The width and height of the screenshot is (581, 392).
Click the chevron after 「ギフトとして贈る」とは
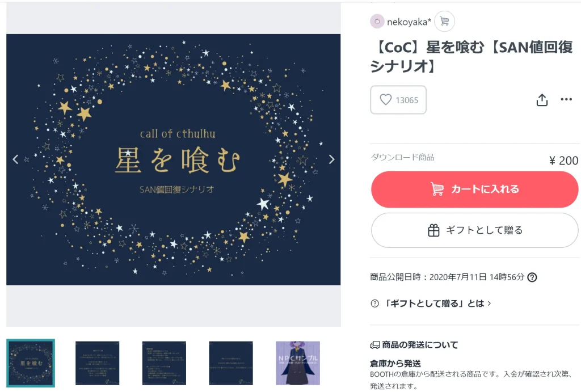(489, 304)
